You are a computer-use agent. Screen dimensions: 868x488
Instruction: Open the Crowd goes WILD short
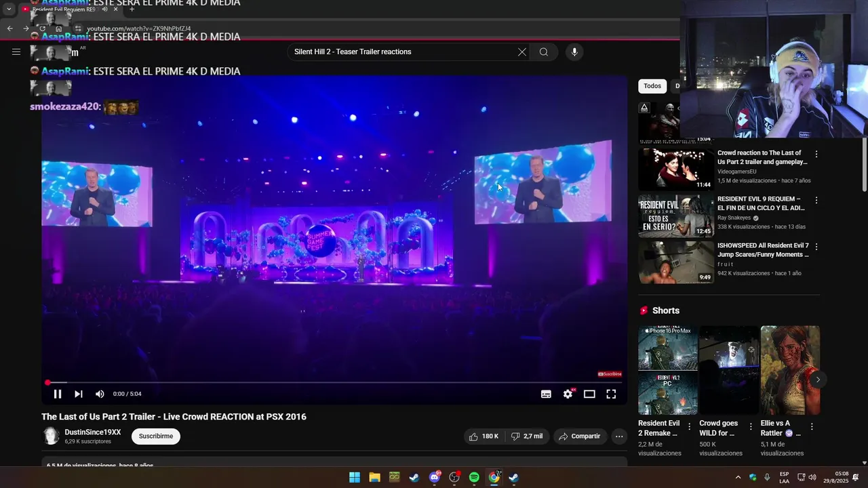pos(729,371)
